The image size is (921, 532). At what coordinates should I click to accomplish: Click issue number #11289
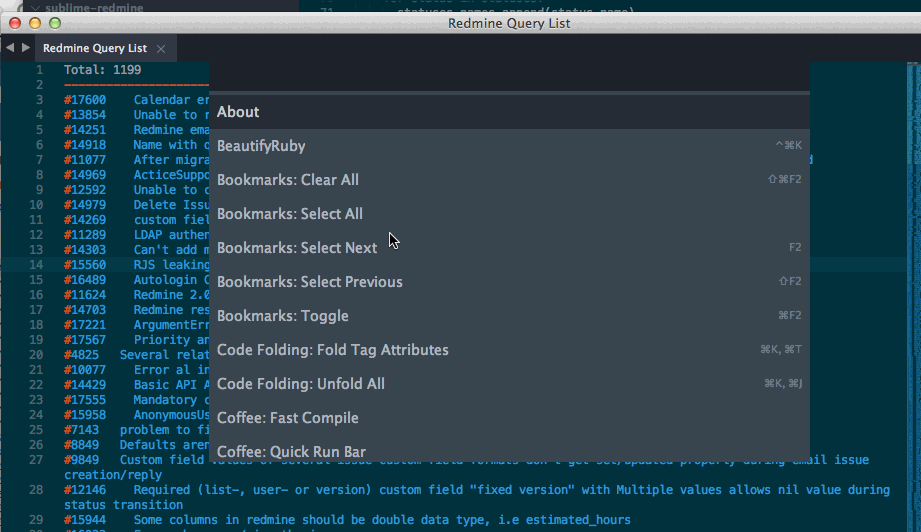pos(85,235)
